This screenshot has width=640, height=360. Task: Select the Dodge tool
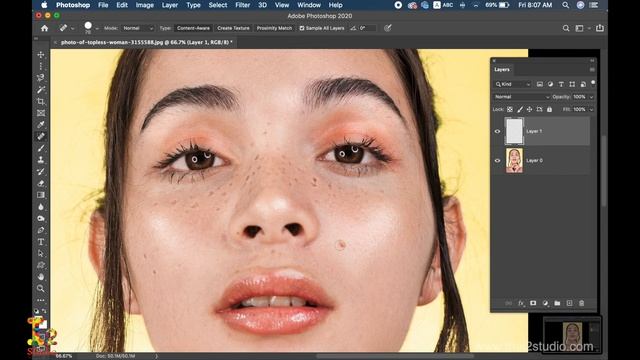(x=41, y=218)
